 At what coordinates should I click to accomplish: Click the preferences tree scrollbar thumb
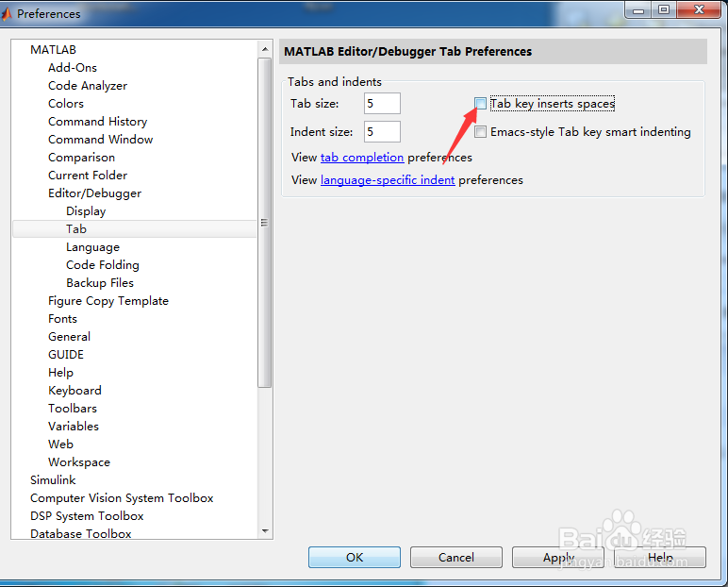pos(265,223)
